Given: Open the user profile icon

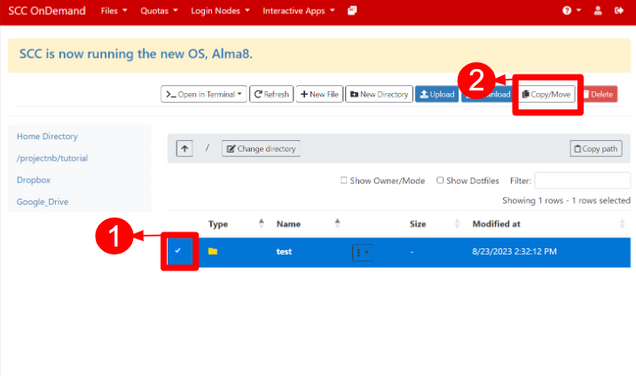Looking at the screenshot, I should click(x=597, y=11).
